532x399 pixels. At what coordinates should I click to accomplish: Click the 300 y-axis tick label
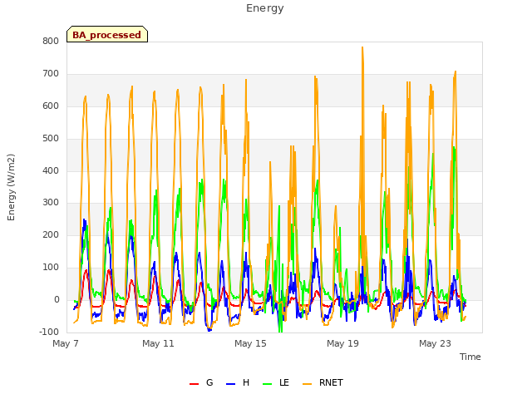tap(51, 203)
